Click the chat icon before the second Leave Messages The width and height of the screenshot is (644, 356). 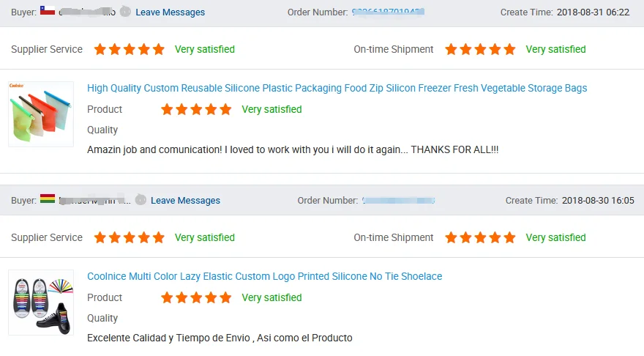(x=141, y=200)
